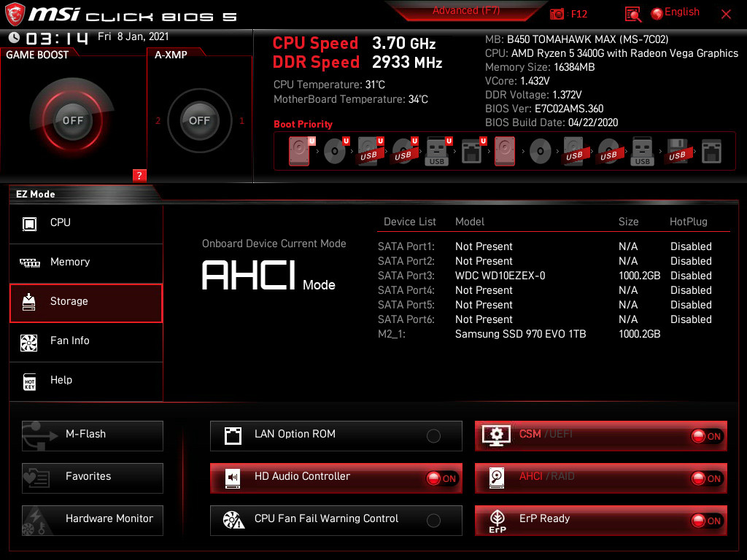The image size is (747, 560).
Task: Toggle the A-XMP OFF knob
Action: [x=199, y=120]
